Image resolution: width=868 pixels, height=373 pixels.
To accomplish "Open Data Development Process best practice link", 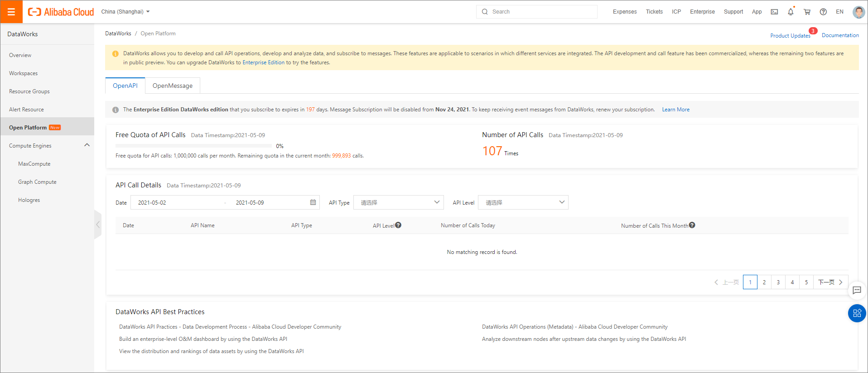I will (x=230, y=327).
